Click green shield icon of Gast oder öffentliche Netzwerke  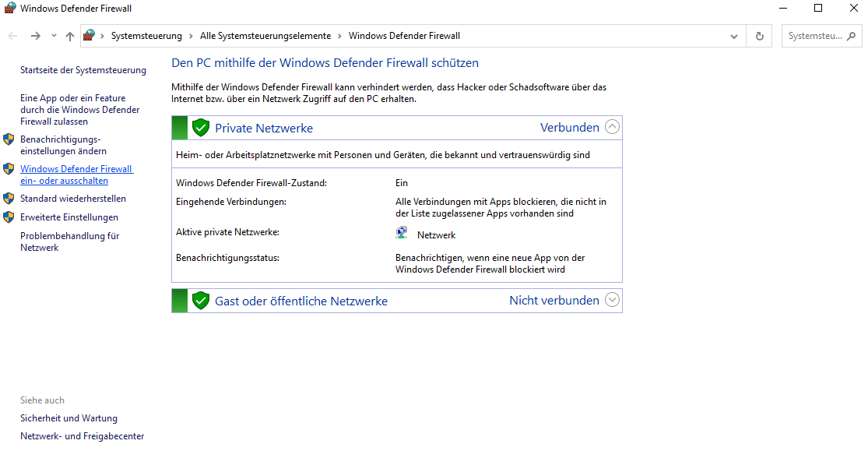click(x=200, y=301)
